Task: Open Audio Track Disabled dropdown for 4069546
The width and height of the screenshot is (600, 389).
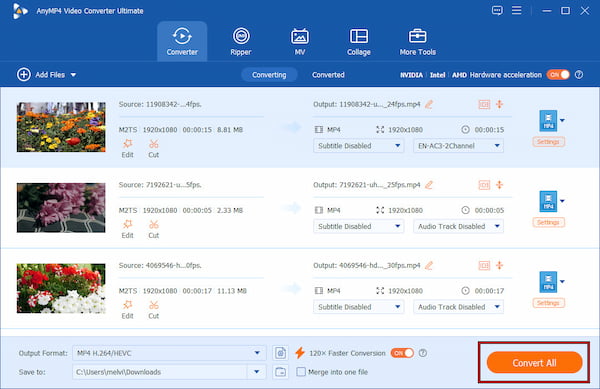Action: point(458,307)
